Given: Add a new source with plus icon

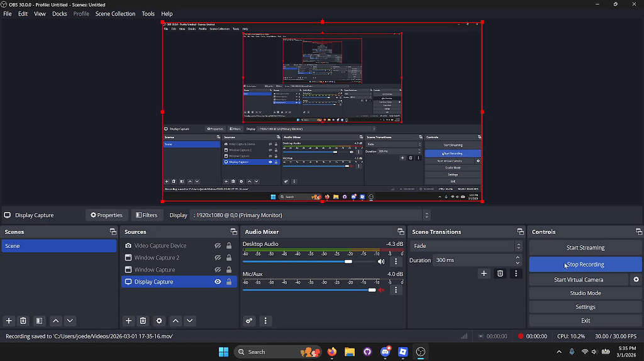Looking at the screenshot, I should [128, 321].
